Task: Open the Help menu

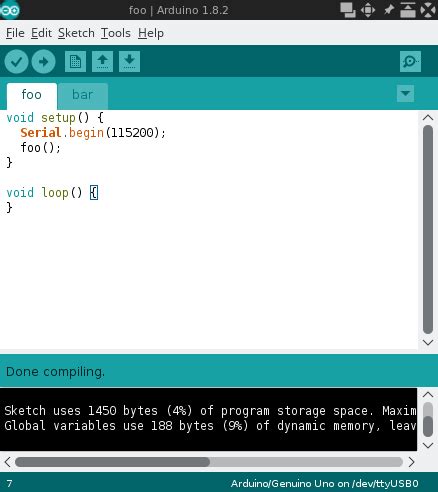Action: click(x=151, y=33)
